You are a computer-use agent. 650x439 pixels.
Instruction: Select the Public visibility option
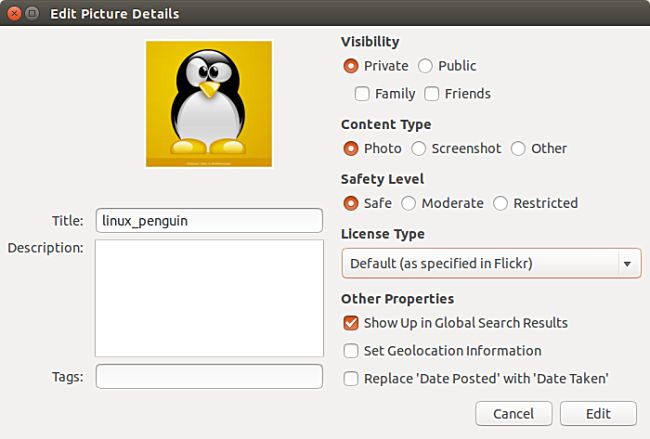[425, 66]
